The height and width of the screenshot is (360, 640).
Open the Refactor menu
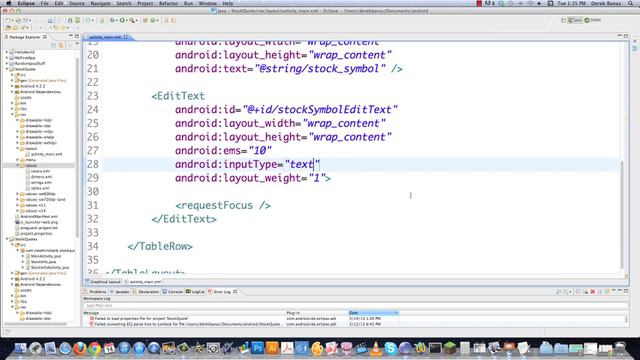click(x=168, y=3)
